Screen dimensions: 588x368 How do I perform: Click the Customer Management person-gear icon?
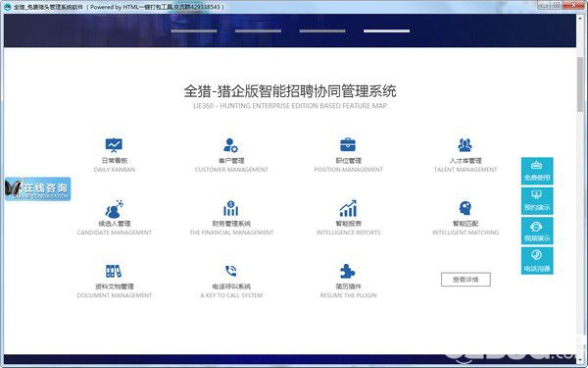(230, 145)
